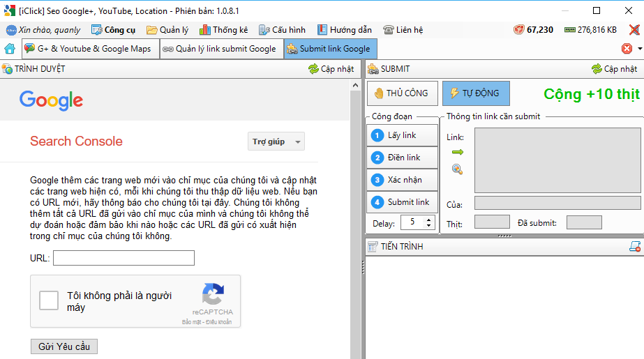Decrease the Delay value with down arrow
Viewport: 644px width, 359px height.
tap(429, 225)
